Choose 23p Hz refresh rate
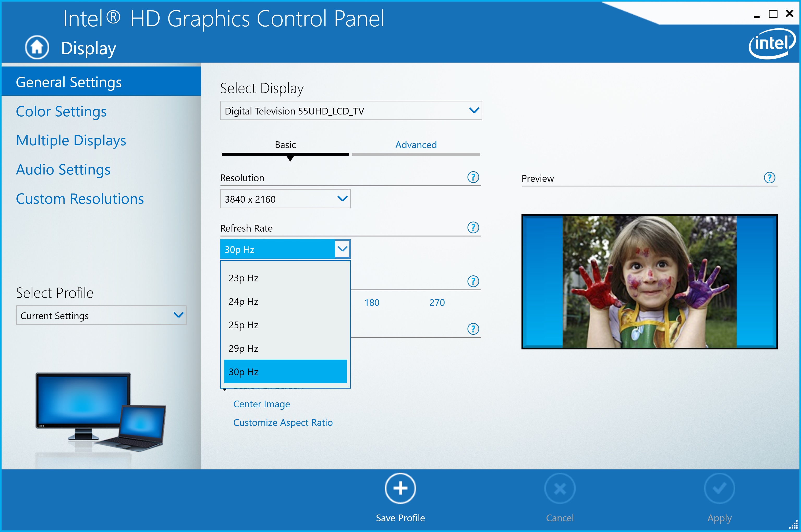The height and width of the screenshot is (532, 801). [285, 278]
